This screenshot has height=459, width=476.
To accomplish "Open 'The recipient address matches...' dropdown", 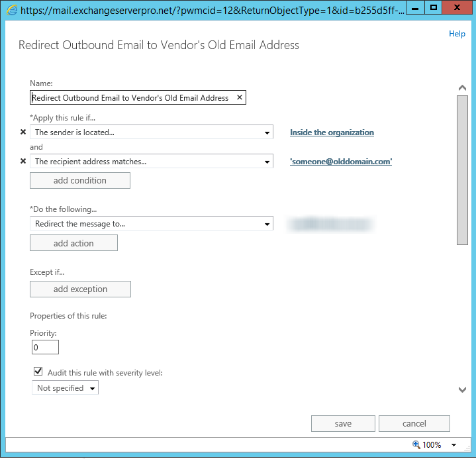I will tap(267, 162).
